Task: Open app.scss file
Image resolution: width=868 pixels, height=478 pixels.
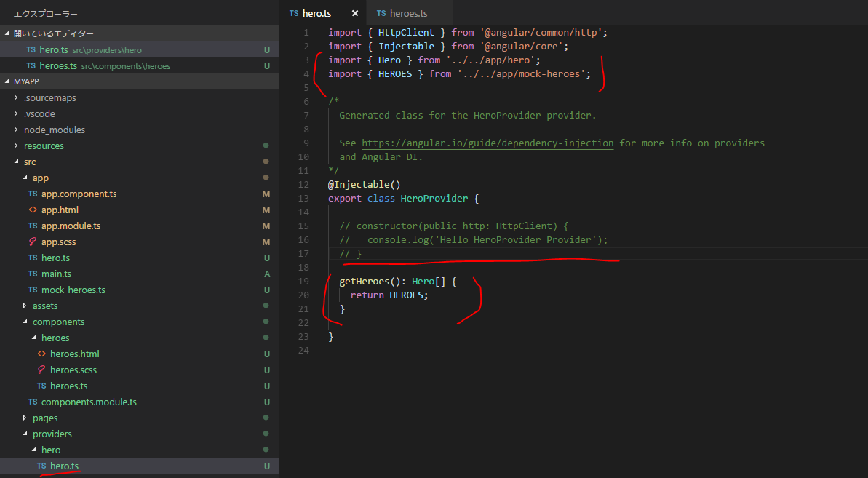Action: coord(59,242)
